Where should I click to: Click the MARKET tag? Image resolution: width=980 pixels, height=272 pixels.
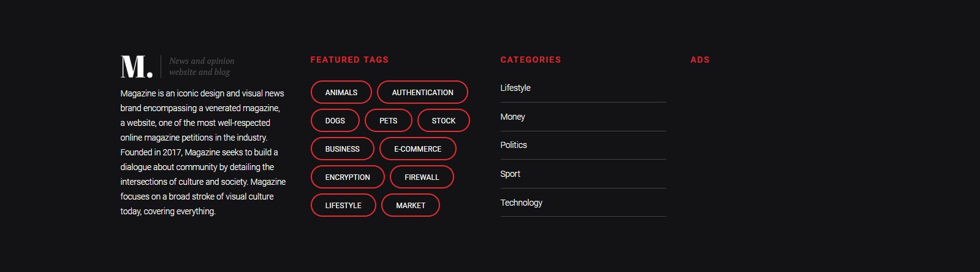[411, 205]
